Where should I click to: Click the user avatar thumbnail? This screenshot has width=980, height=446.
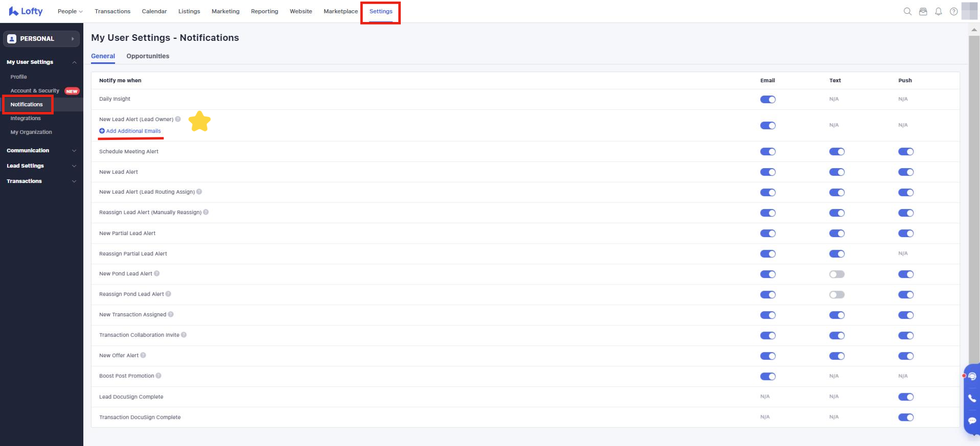pos(969,11)
